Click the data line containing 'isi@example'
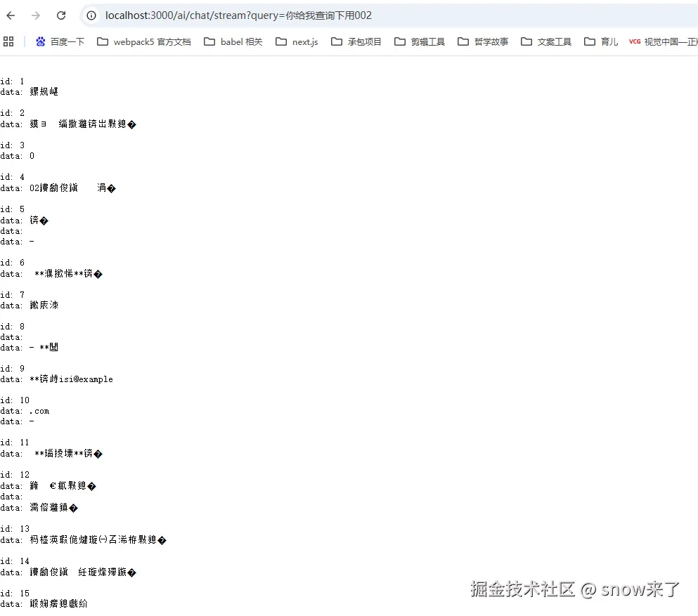Screen dimensions: 698x616 click(56, 379)
